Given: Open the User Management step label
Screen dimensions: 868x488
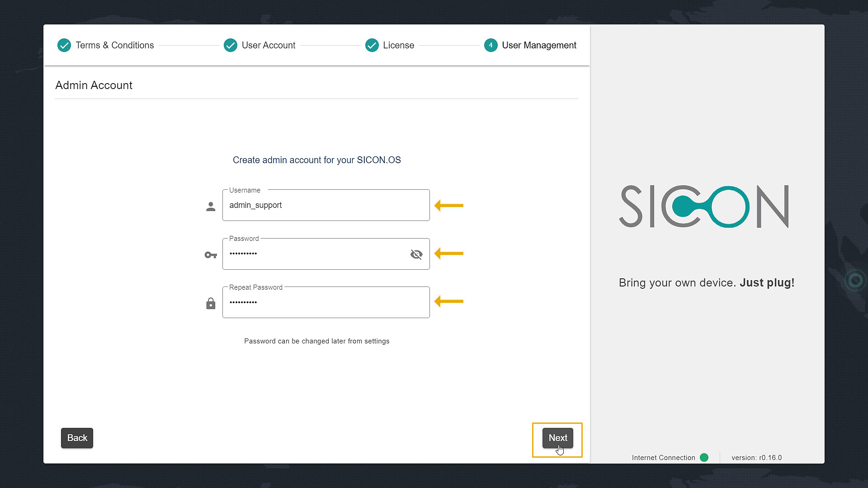Looking at the screenshot, I should click(x=539, y=45).
